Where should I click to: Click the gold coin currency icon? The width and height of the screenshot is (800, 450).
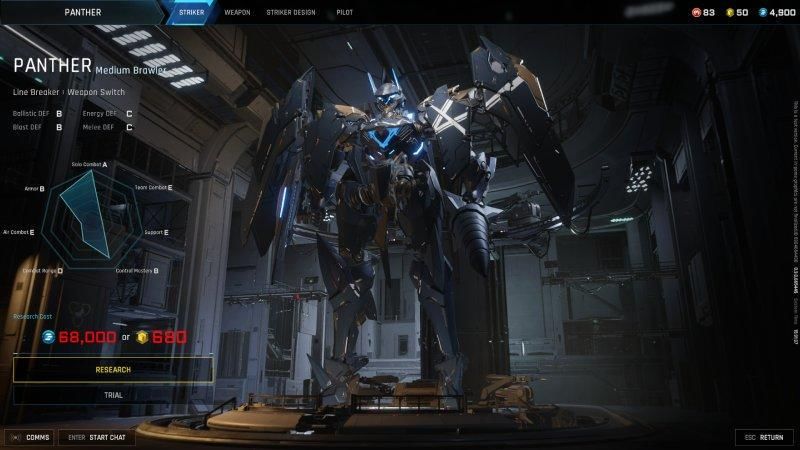tap(732, 12)
